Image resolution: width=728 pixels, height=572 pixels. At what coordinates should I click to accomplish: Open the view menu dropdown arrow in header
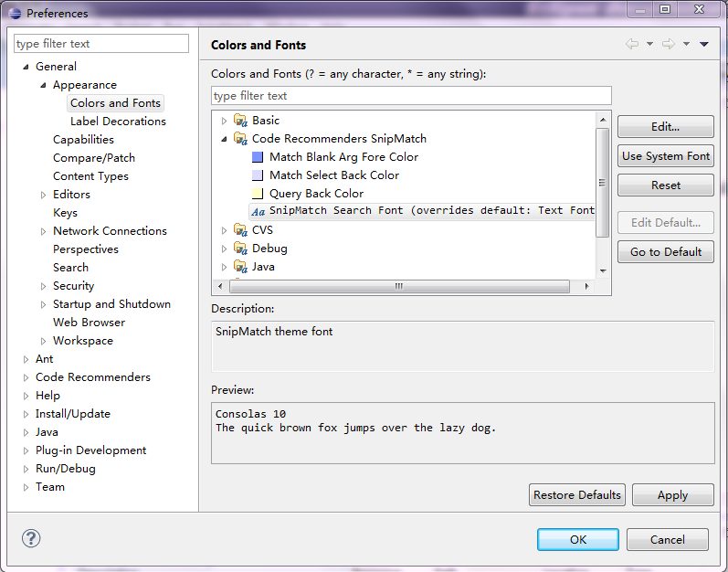point(704,45)
